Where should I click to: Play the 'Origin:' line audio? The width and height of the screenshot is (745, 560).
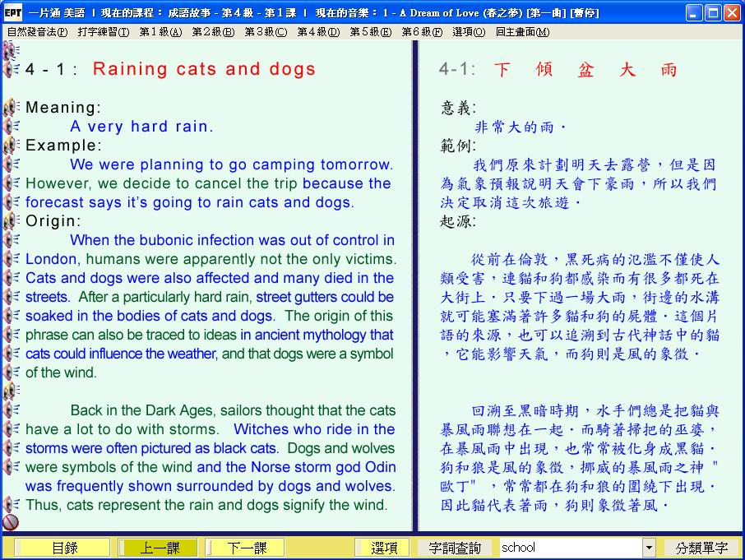[x=11, y=221]
